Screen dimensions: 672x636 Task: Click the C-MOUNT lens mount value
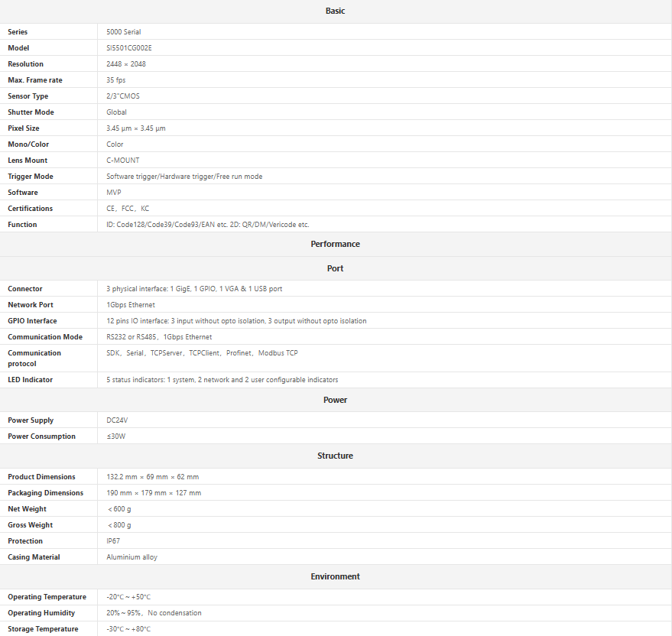(123, 161)
